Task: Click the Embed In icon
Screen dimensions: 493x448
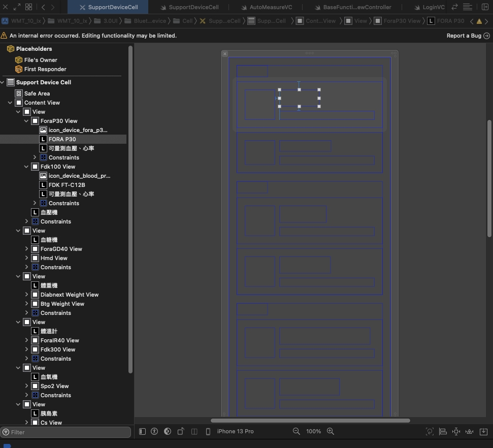Action: click(483, 431)
